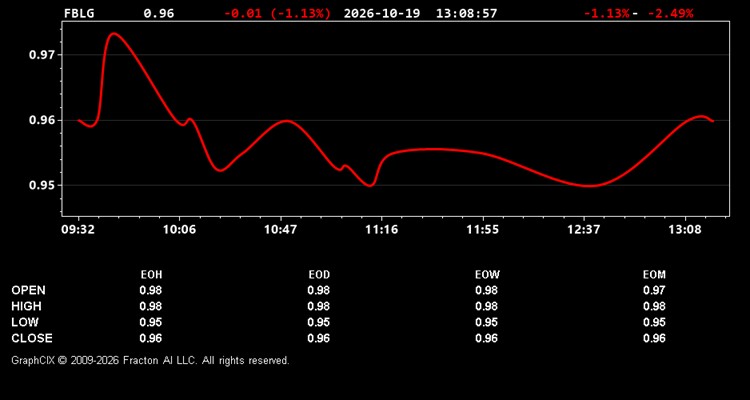The width and height of the screenshot is (750, 400).
Task: Select the EOM column header
Action: tap(654, 275)
